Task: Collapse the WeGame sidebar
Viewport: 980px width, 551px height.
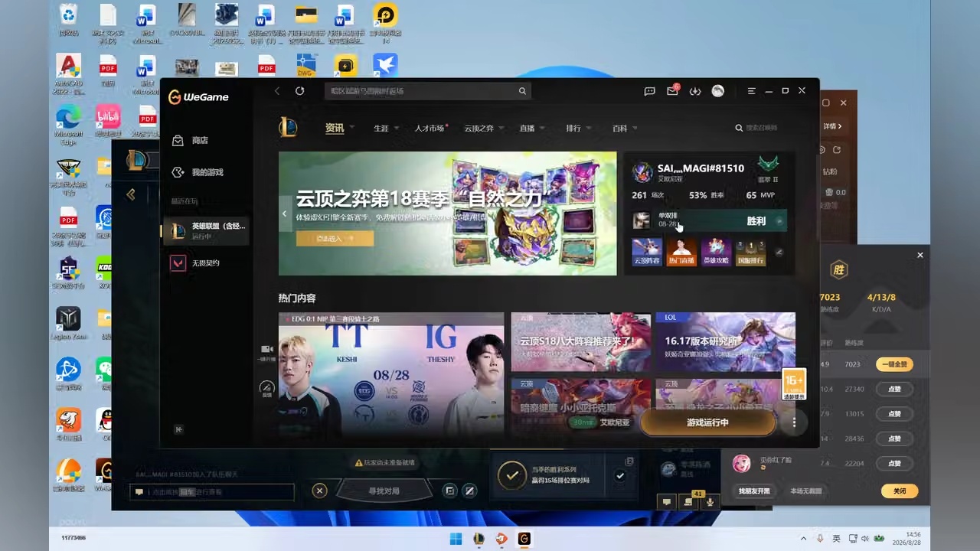Action: 179,429
